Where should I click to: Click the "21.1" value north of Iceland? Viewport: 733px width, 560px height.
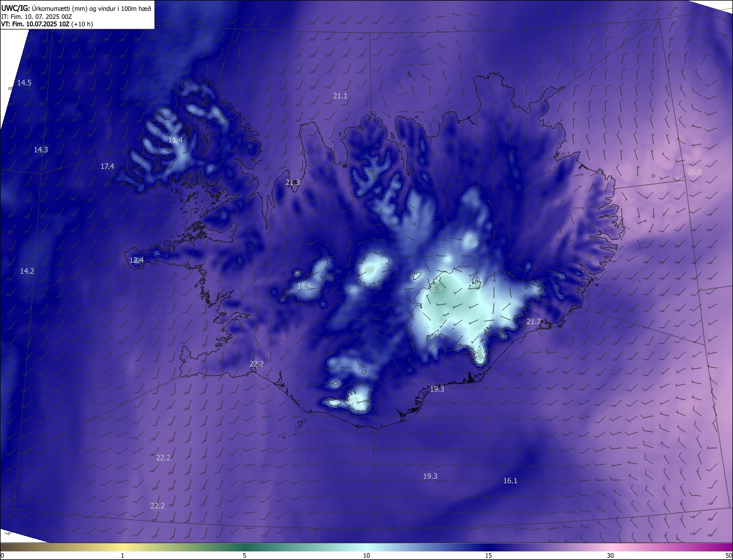point(340,96)
